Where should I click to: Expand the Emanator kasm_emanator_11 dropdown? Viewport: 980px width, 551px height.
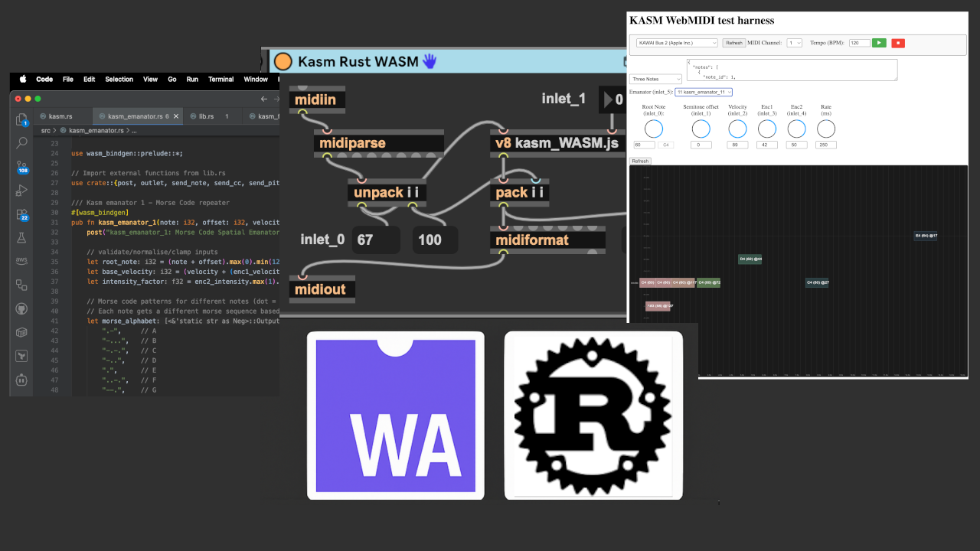(703, 92)
